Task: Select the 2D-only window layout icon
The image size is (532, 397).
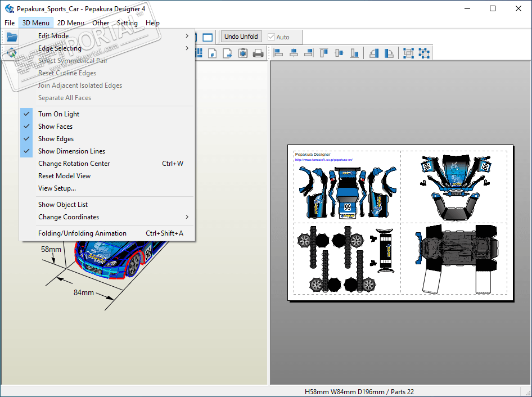Action: point(208,37)
